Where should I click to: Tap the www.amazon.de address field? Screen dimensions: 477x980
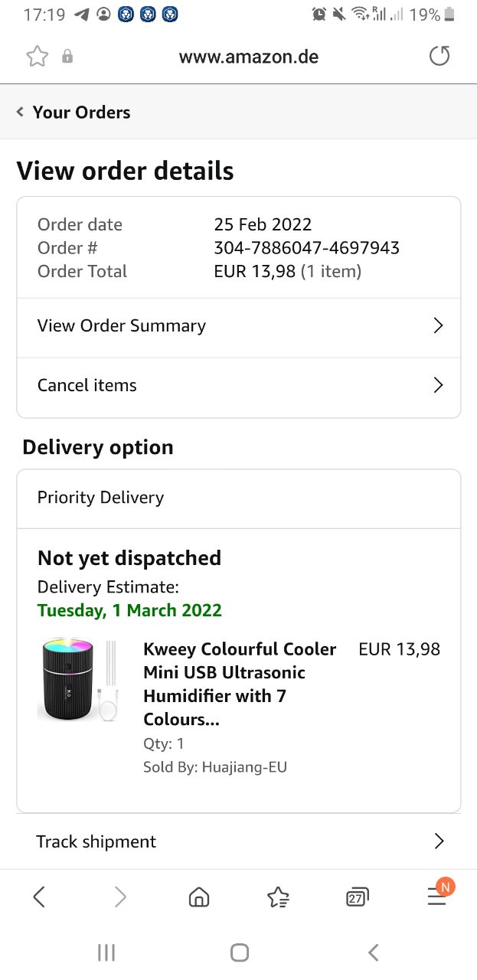pos(248,57)
